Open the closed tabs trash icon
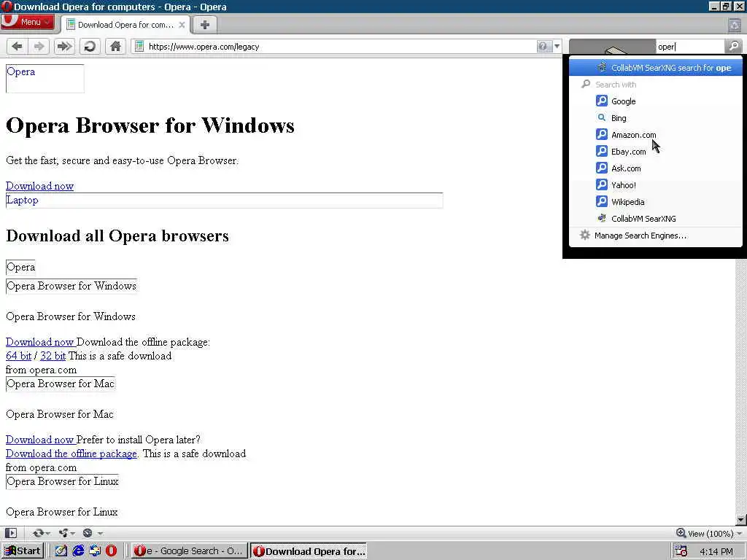747x560 pixels. click(x=735, y=26)
